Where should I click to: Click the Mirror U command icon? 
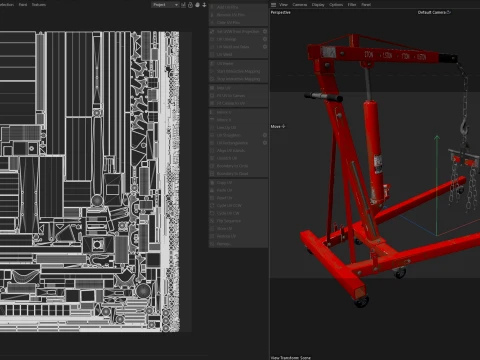point(212,112)
